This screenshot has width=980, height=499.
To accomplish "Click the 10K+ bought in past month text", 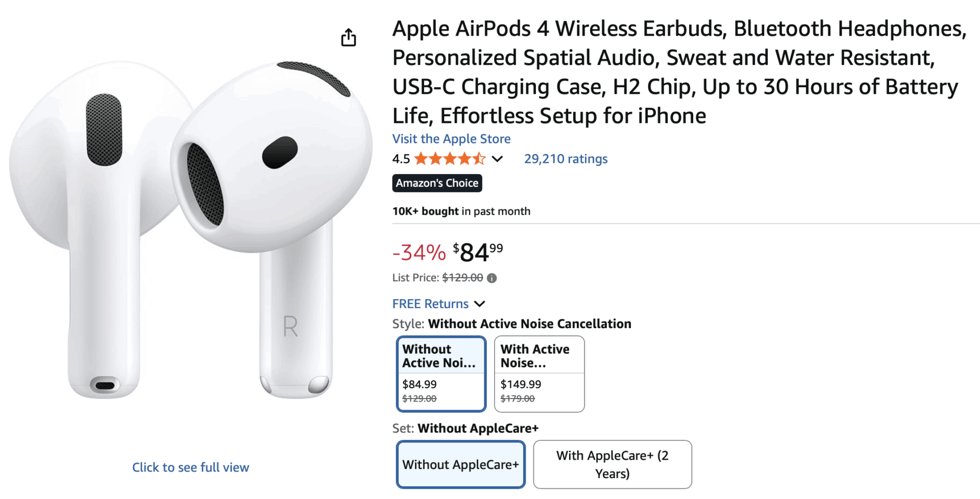I will 461,211.
